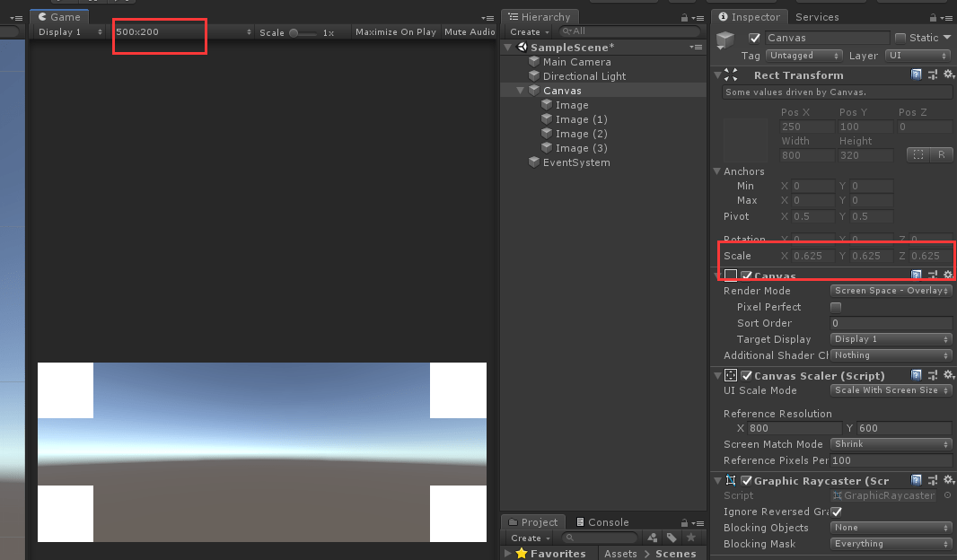957x560 pixels.
Task: Click the Hierarchy search field
Action: (x=629, y=31)
